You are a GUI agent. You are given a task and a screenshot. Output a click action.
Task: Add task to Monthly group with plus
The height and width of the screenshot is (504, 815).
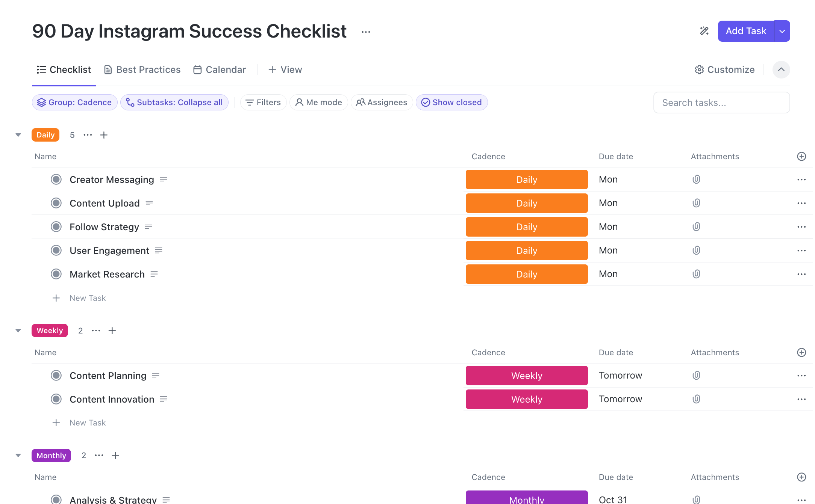115,455
